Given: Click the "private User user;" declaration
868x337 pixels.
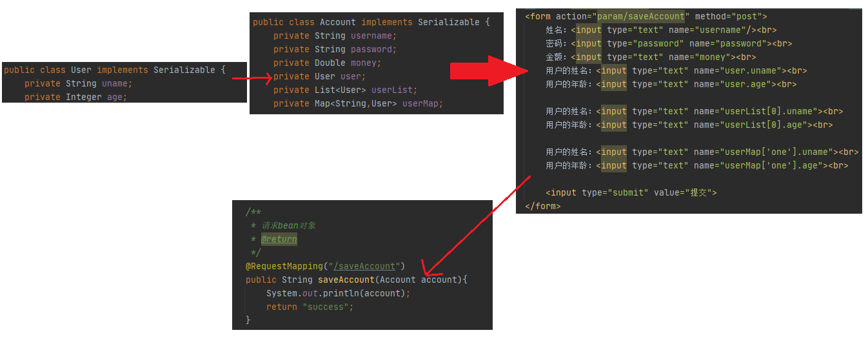Looking at the screenshot, I should coord(319,76).
